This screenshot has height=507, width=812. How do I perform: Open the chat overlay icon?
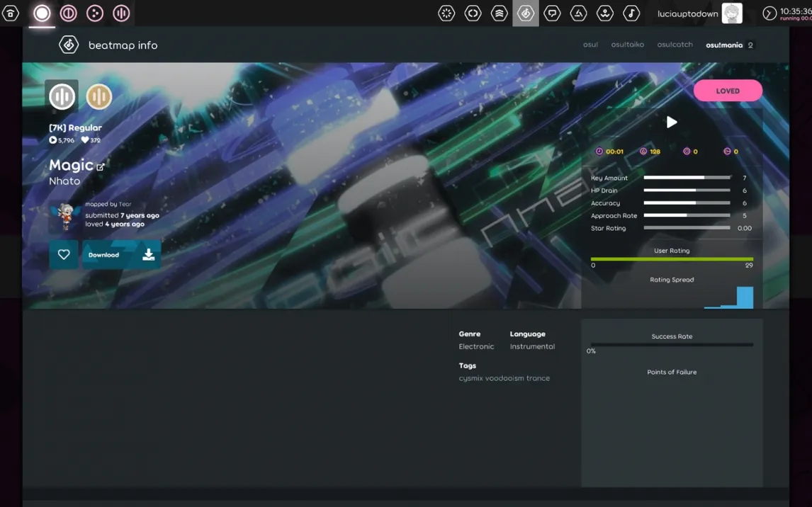(552, 13)
